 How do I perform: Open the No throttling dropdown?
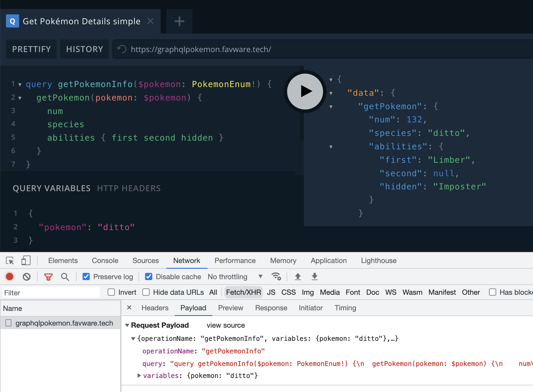(235, 277)
